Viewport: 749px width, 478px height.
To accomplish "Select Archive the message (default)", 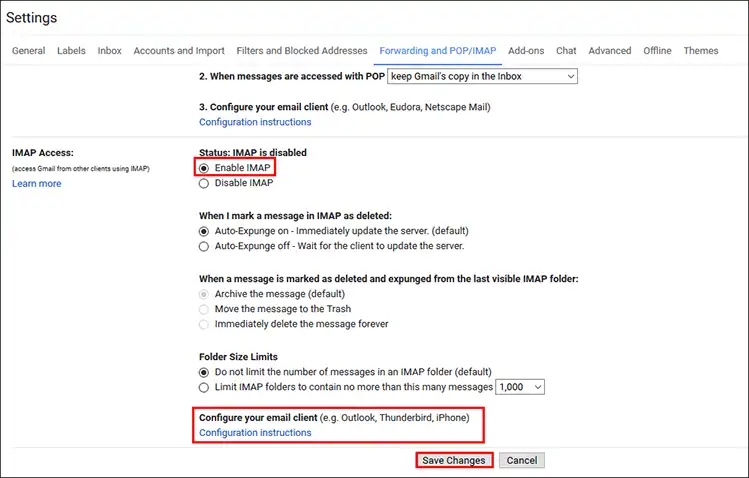I will pyautogui.click(x=204, y=294).
